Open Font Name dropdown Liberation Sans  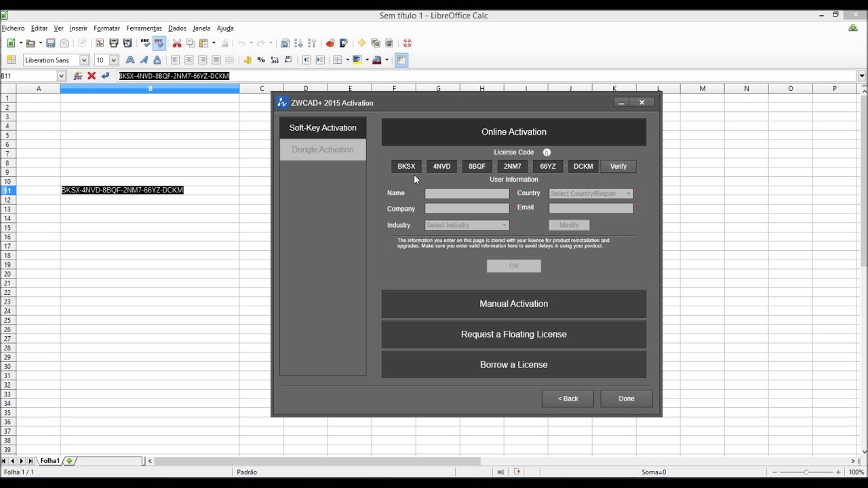coord(84,60)
